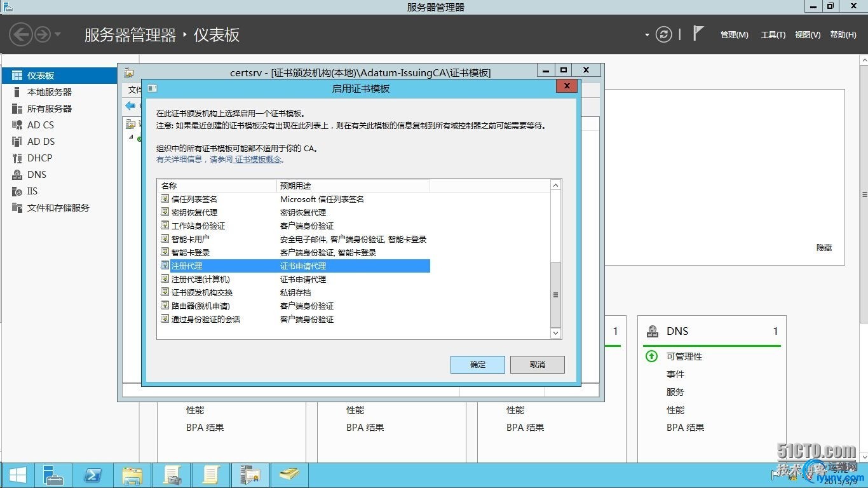Click the DNS tile header icon
868x488 pixels.
tap(652, 331)
